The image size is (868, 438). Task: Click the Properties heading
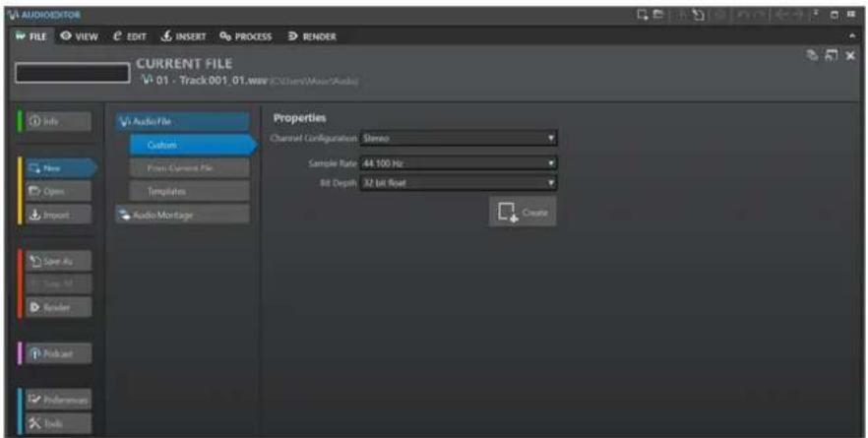[299, 118]
